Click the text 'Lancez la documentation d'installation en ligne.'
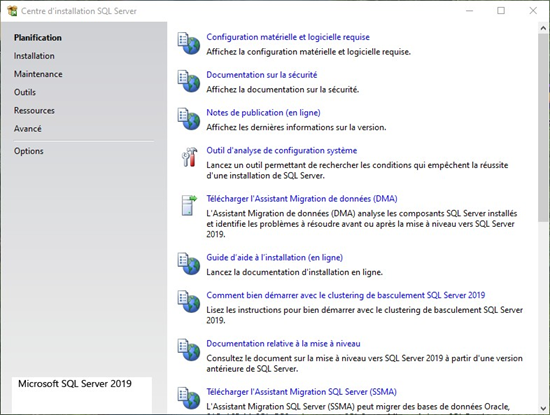The width and height of the screenshot is (550, 415). coord(294,273)
